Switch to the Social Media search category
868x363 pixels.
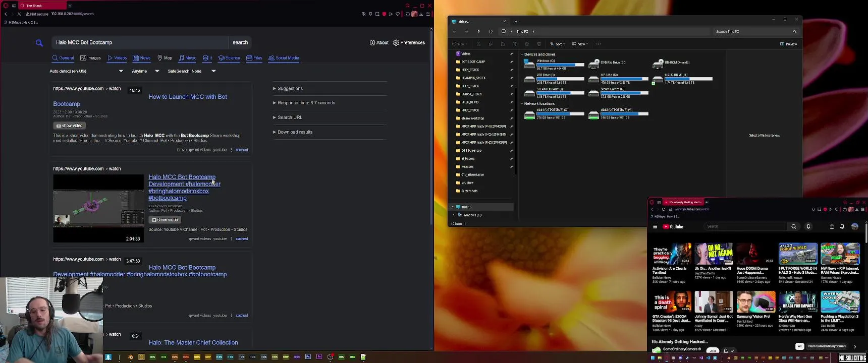pyautogui.click(x=284, y=58)
